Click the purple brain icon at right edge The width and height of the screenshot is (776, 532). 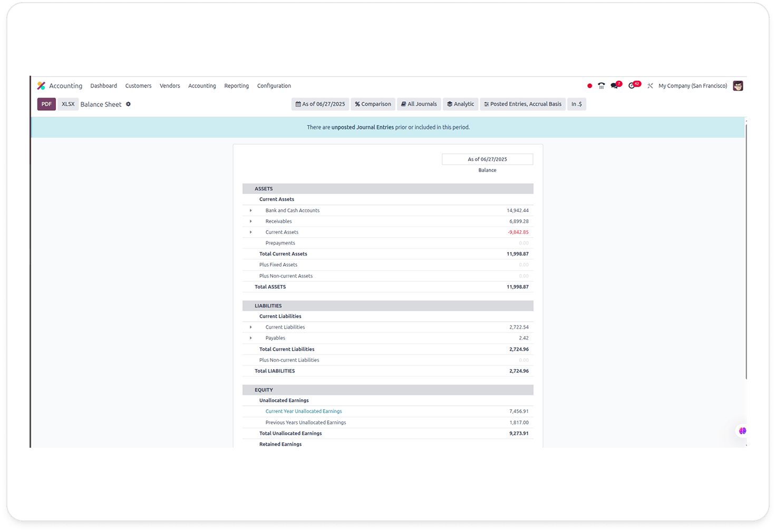pyautogui.click(x=742, y=431)
